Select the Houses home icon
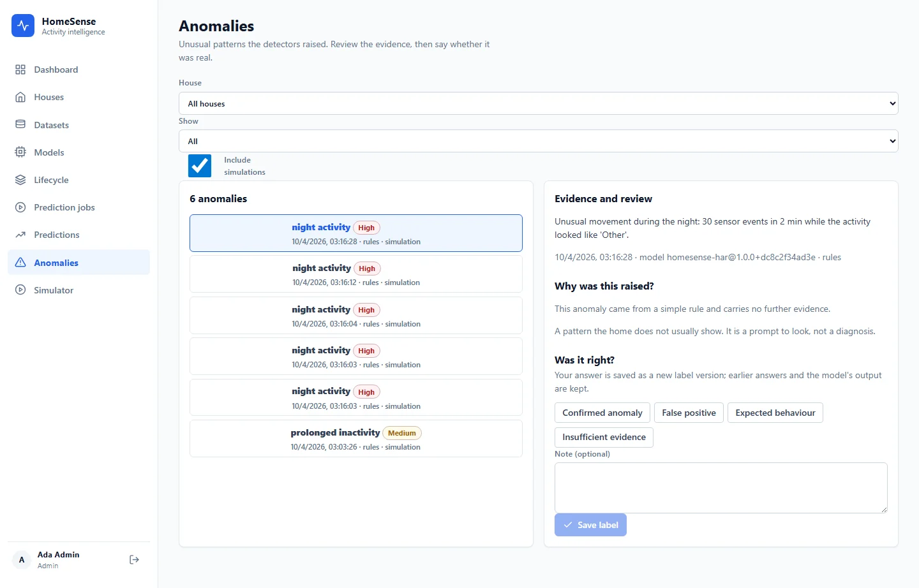The image size is (919, 588). 20,97
